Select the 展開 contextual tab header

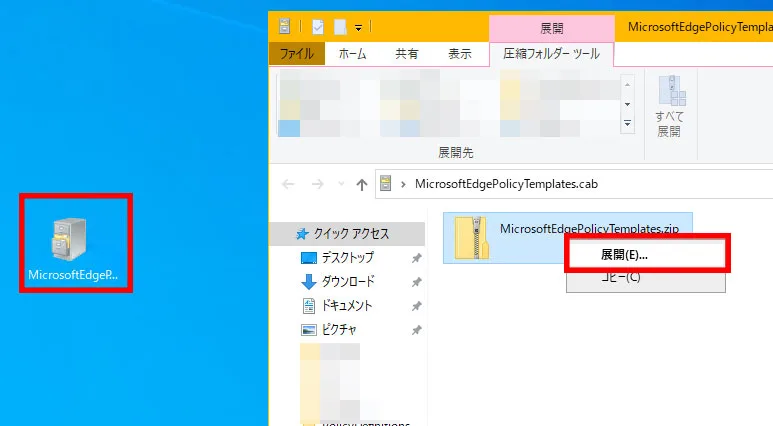[x=552, y=28]
